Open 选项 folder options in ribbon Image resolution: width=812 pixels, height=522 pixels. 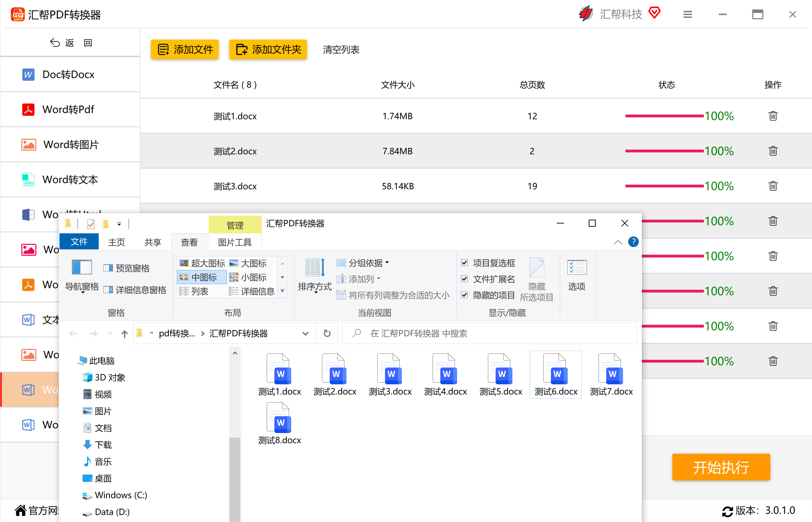[x=576, y=275]
